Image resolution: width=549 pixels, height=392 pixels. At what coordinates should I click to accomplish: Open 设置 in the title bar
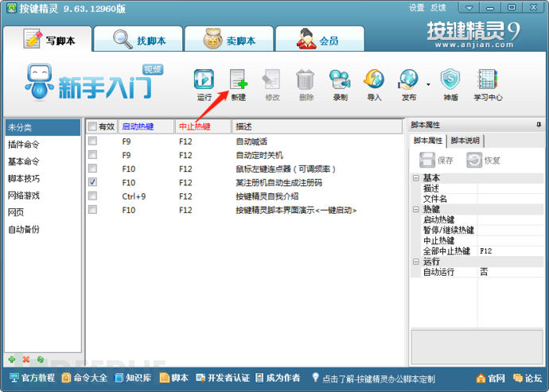[417, 8]
